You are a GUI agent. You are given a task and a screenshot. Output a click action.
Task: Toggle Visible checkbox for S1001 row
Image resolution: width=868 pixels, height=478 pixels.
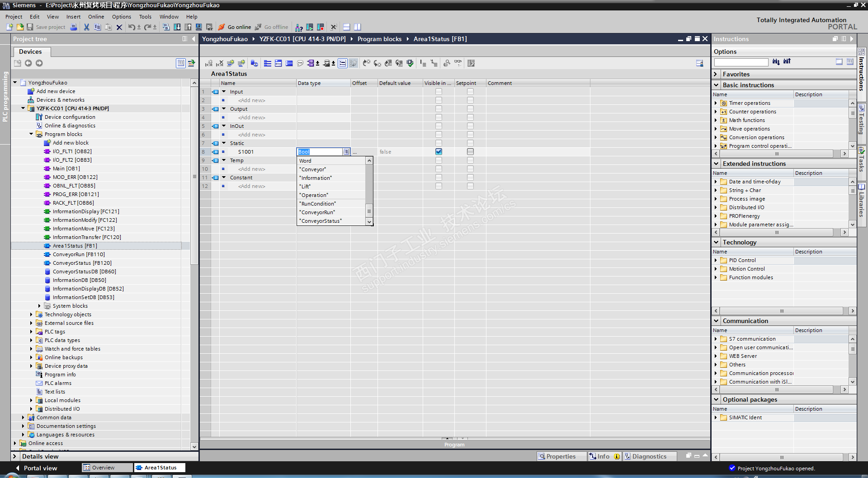pos(439,152)
